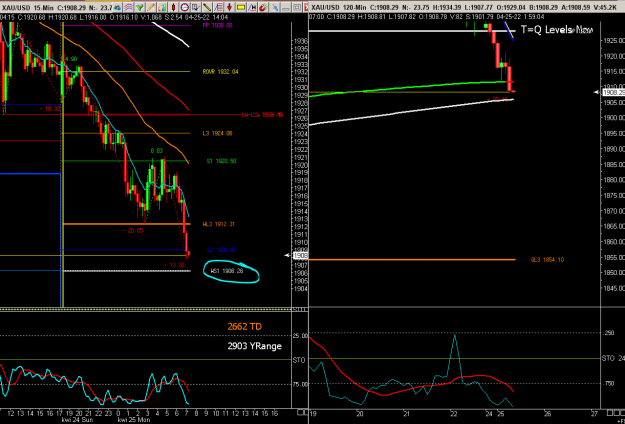Click the ROVR 1932.04 level label

point(220,72)
